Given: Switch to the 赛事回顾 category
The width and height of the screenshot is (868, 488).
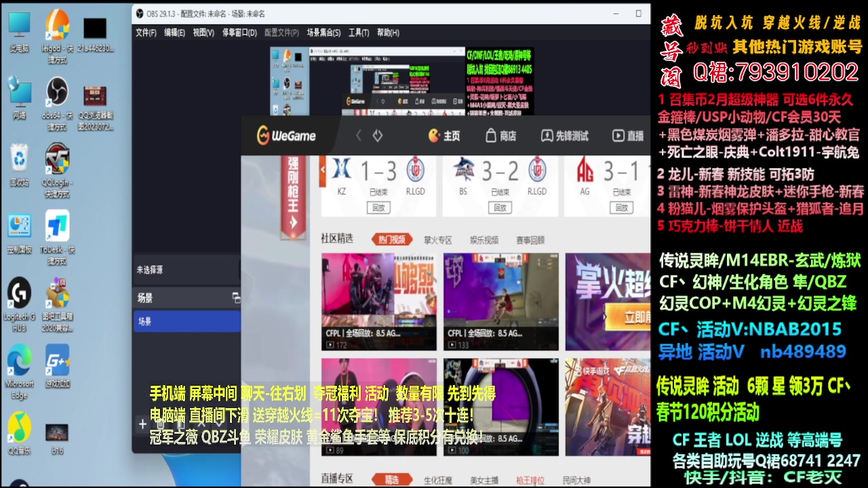Looking at the screenshot, I should pyautogui.click(x=530, y=240).
